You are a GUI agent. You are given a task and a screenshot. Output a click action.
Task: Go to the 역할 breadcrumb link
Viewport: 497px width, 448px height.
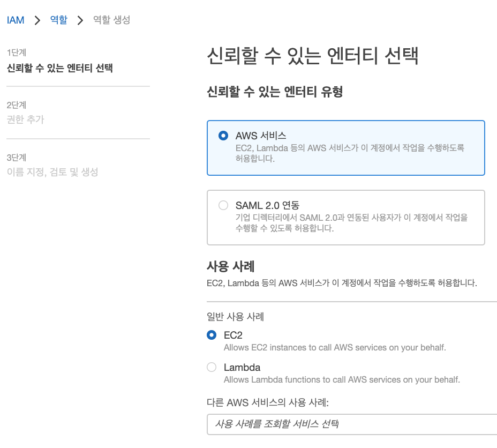(x=58, y=20)
